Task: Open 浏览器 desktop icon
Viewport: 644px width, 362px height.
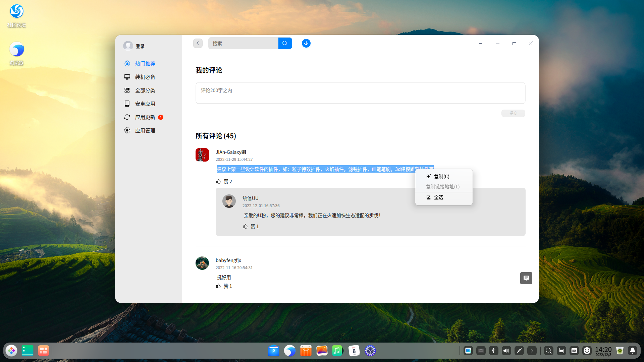Action: tap(16, 54)
